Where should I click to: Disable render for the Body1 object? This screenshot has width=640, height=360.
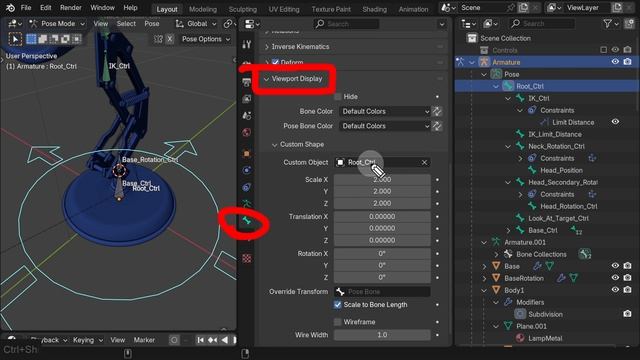627,290
